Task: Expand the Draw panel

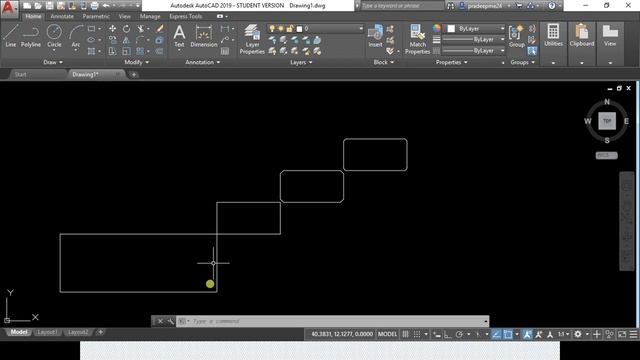Action: click(x=53, y=62)
